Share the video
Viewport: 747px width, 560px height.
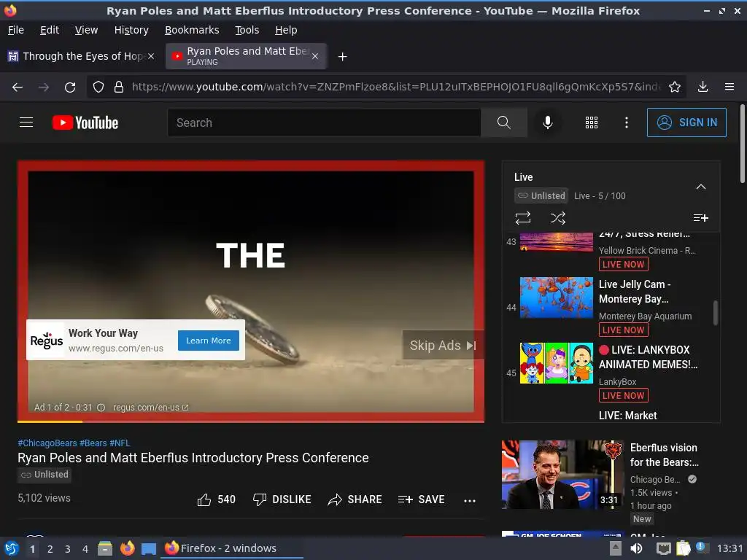(x=355, y=499)
